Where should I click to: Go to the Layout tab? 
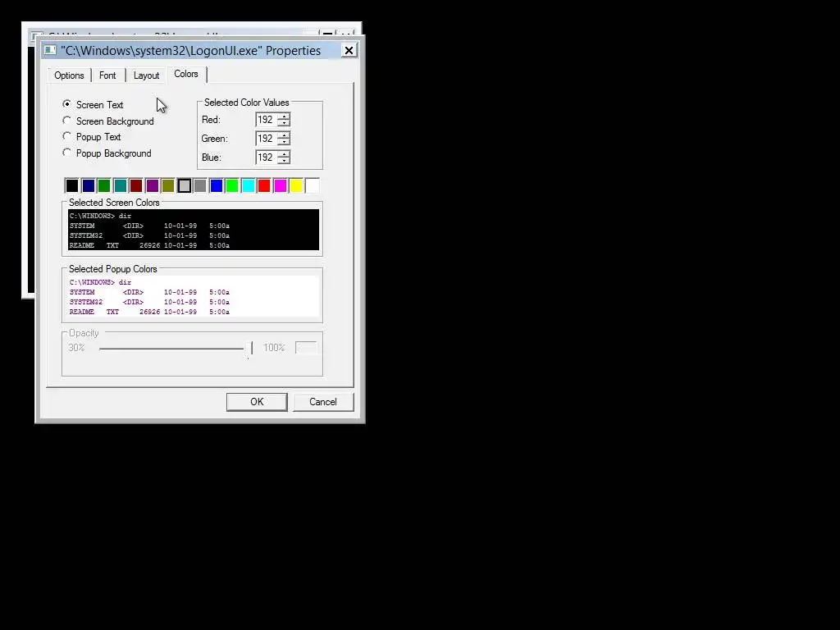[146, 75]
